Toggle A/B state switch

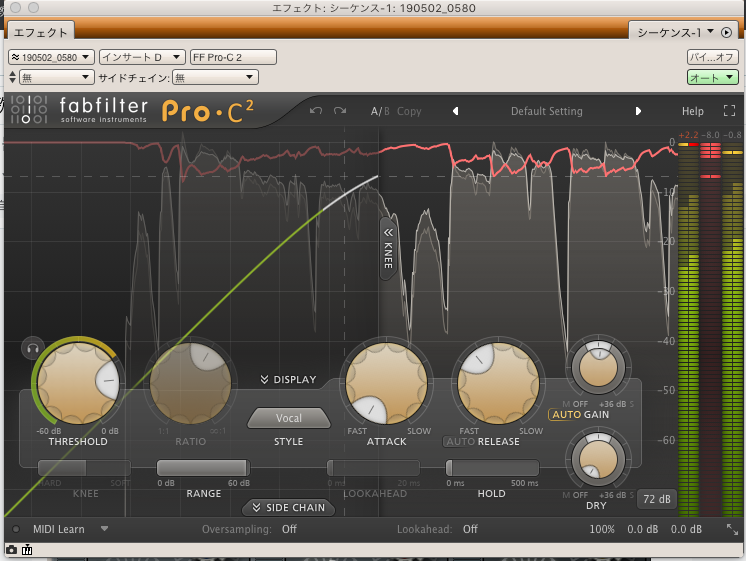pos(380,111)
